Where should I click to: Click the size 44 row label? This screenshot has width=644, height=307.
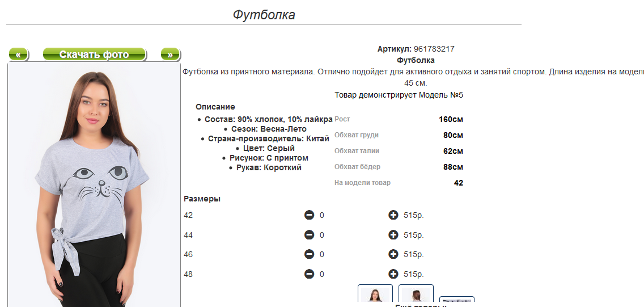188,235
